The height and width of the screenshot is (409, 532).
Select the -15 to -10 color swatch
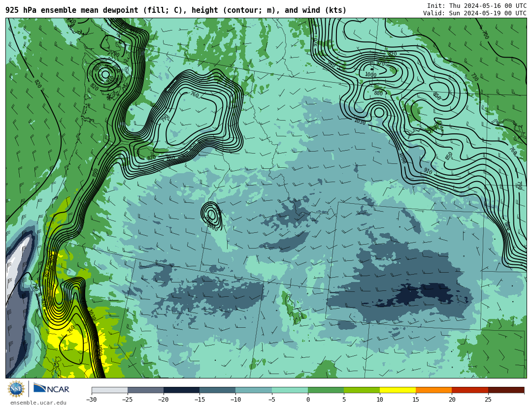218,390
